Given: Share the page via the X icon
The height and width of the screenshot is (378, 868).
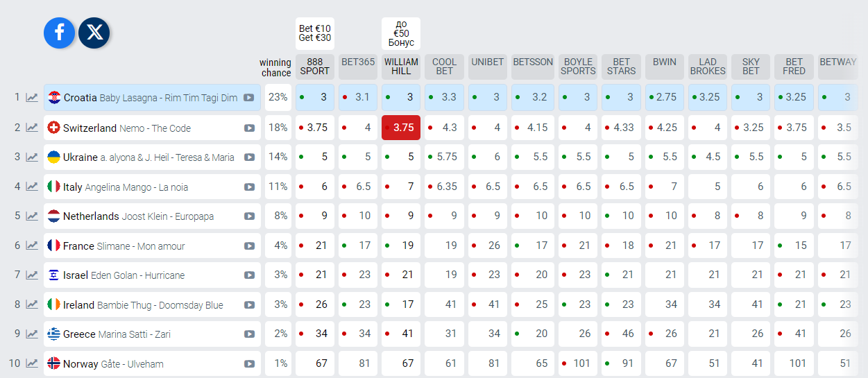Looking at the screenshot, I should pos(94,33).
